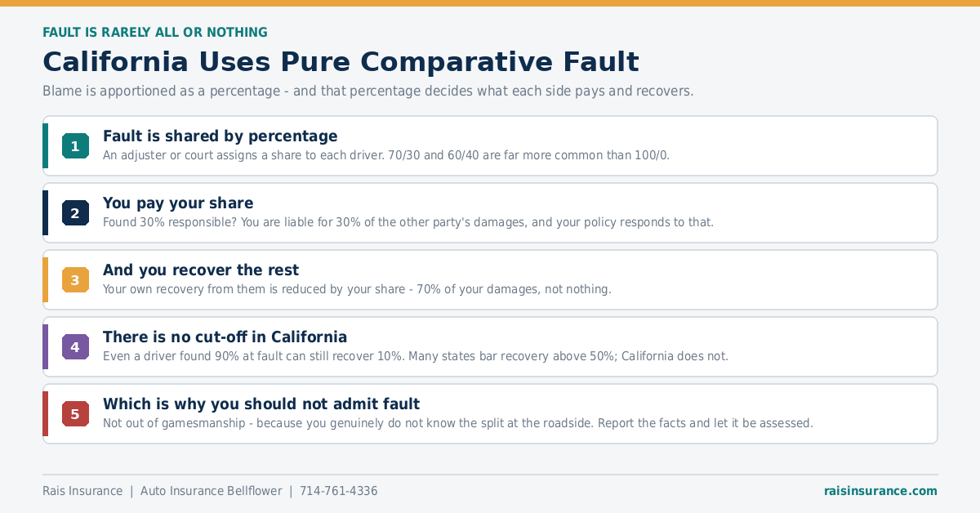Select the 'You pay your share' heading
The image size is (980, 513).
coord(178,203)
